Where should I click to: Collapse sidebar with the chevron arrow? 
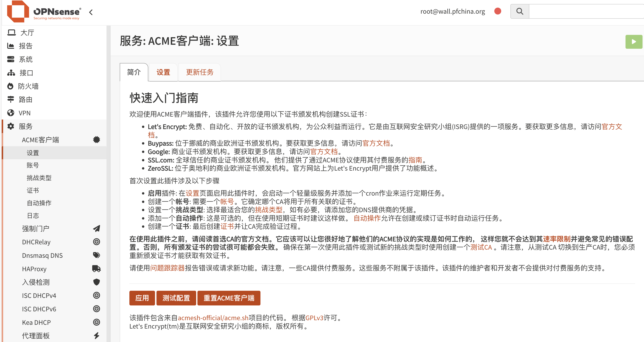pyautogui.click(x=91, y=12)
